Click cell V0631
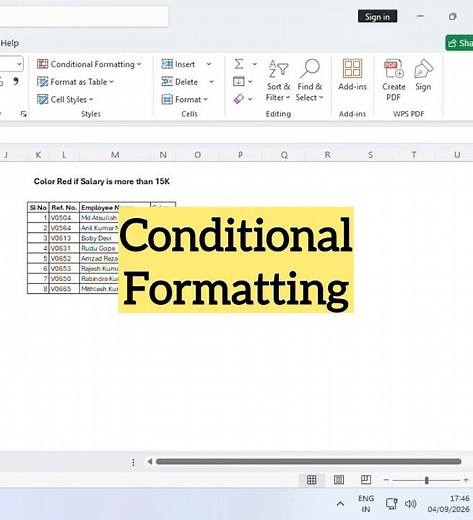The height and width of the screenshot is (520, 473). [64, 248]
